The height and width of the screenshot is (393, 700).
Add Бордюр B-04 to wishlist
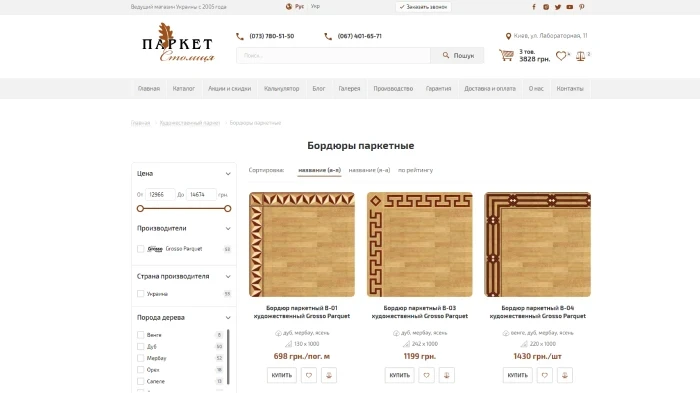coord(545,375)
